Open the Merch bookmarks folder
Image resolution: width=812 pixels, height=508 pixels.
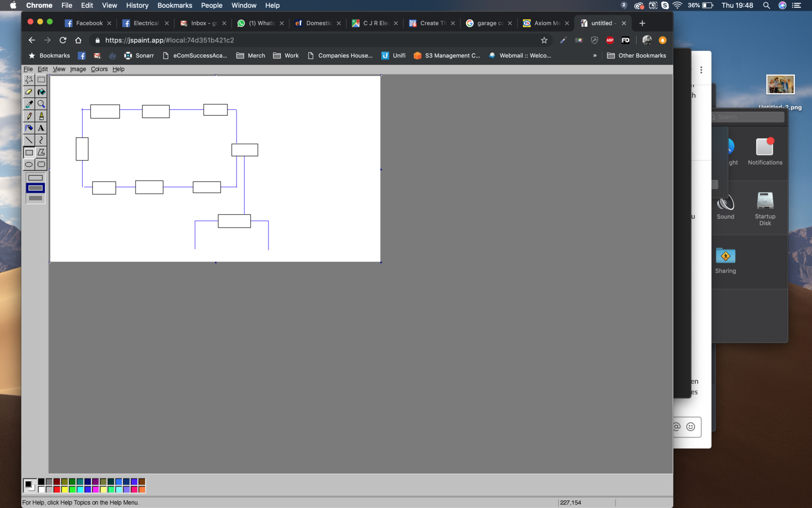click(x=251, y=55)
